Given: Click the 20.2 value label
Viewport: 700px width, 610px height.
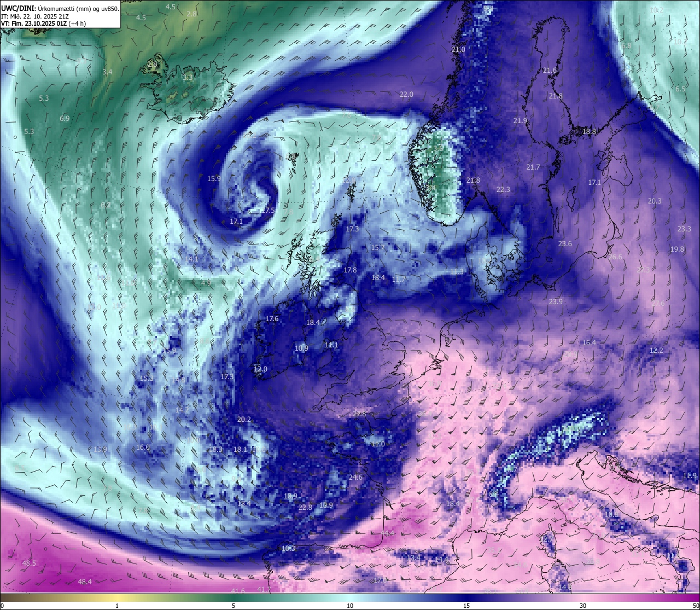Looking at the screenshot, I should (244, 419).
